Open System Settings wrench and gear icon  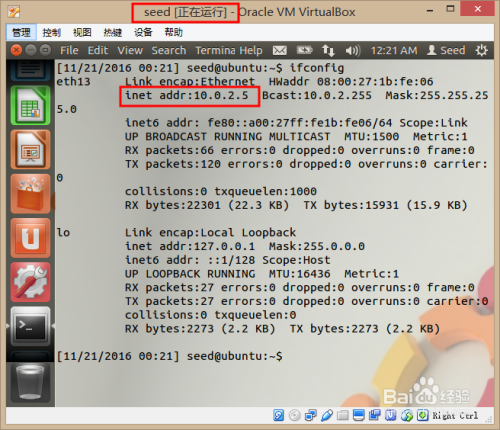30,282
